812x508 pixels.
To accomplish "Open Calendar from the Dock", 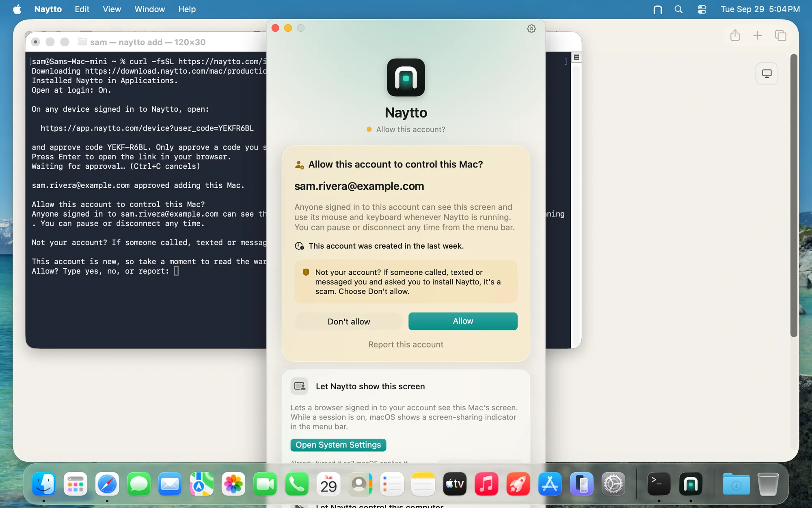I will point(328,484).
